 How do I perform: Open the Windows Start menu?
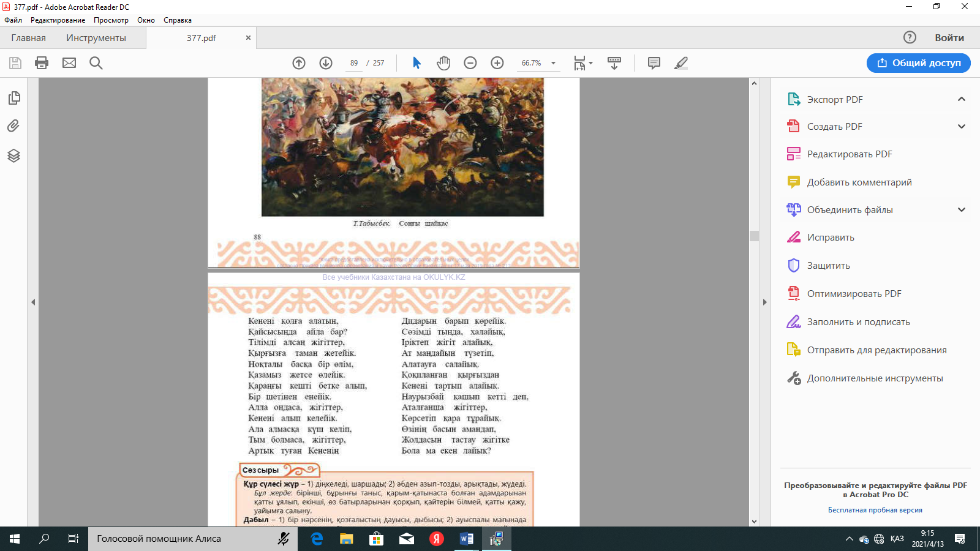tap(15, 539)
